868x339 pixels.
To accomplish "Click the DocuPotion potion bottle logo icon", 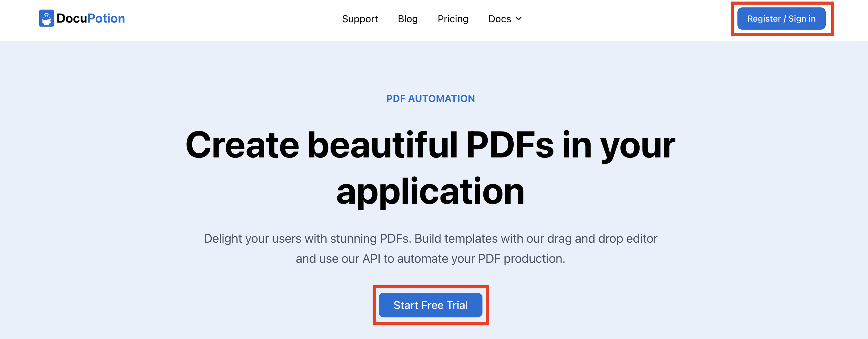I will pos(47,18).
